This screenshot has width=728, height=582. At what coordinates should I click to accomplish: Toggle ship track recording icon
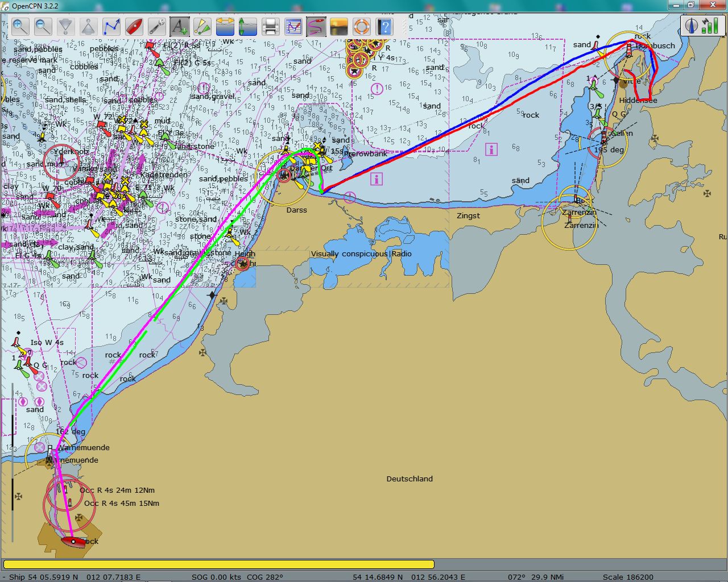316,27
